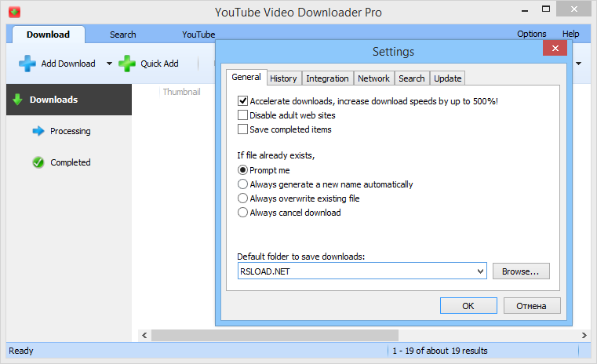
Task: Select Completed in the sidebar
Action: pos(71,162)
